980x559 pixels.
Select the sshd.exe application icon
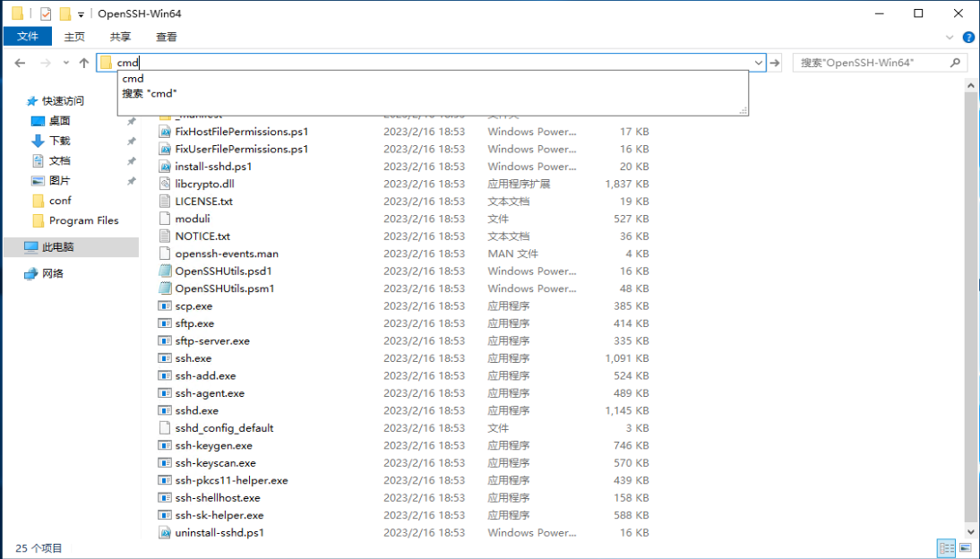164,411
